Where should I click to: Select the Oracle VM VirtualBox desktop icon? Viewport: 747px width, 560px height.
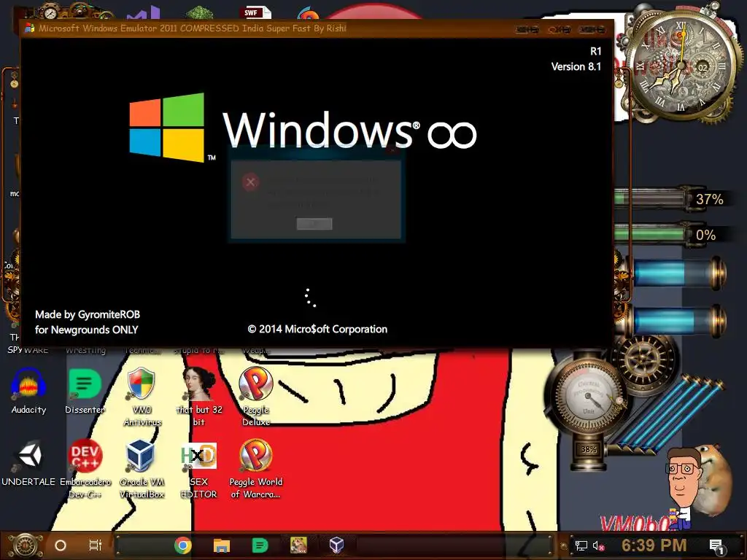pos(141,455)
